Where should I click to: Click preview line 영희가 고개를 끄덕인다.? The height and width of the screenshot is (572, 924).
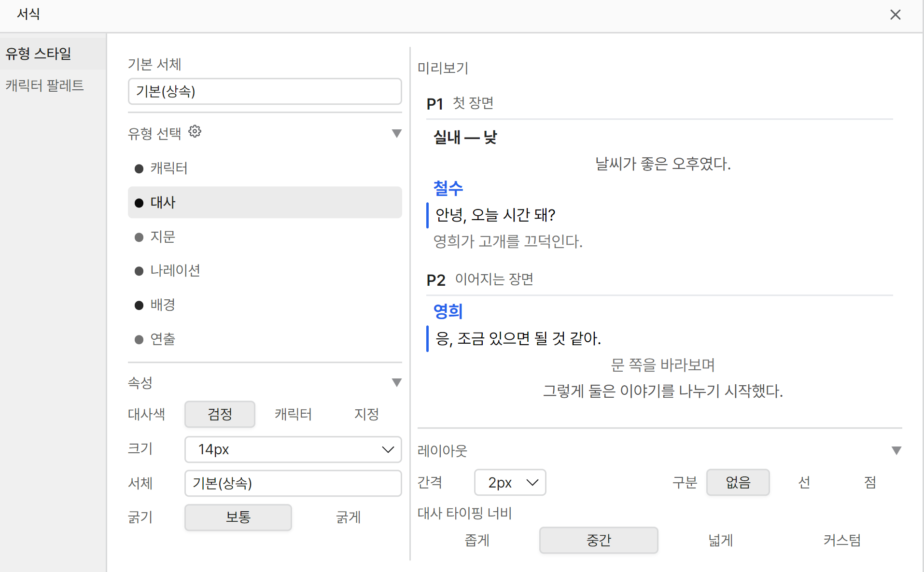click(508, 241)
